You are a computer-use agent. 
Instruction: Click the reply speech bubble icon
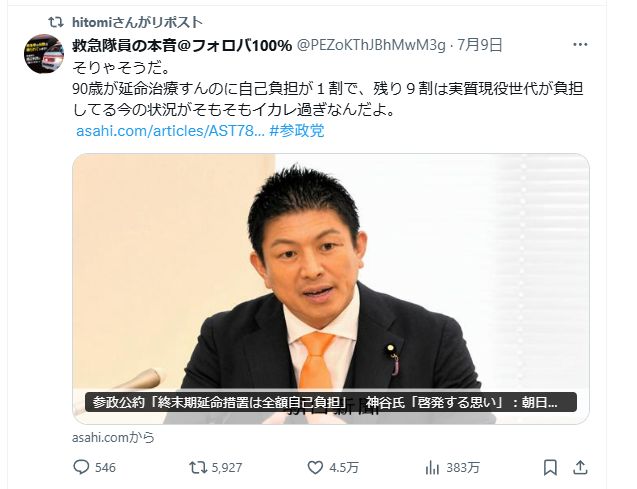[x=81, y=467]
